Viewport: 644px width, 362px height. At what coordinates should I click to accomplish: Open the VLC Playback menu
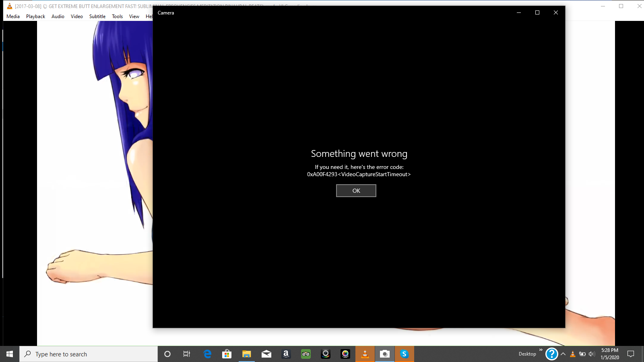pyautogui.click(x=35, y=16)
